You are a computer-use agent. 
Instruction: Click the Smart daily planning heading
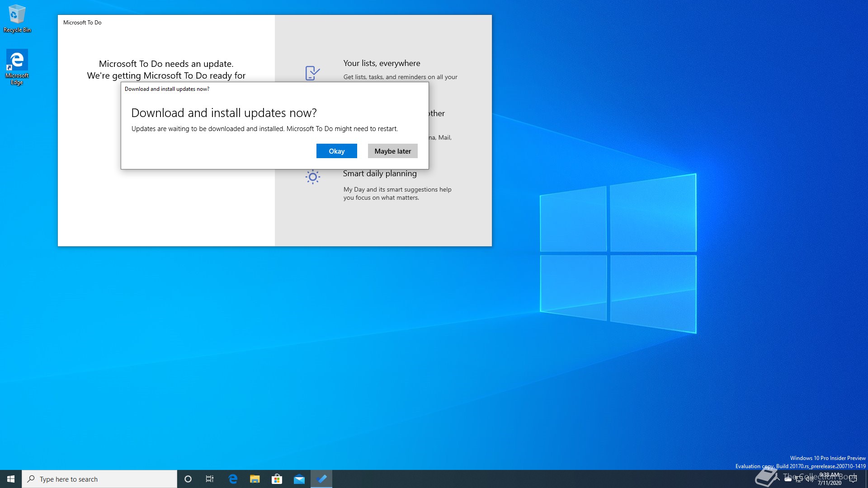[x=380, y=174]
